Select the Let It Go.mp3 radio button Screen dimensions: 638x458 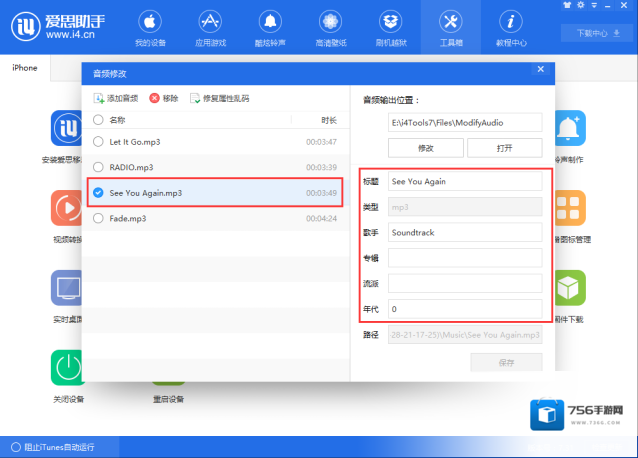tap(98, 142)
